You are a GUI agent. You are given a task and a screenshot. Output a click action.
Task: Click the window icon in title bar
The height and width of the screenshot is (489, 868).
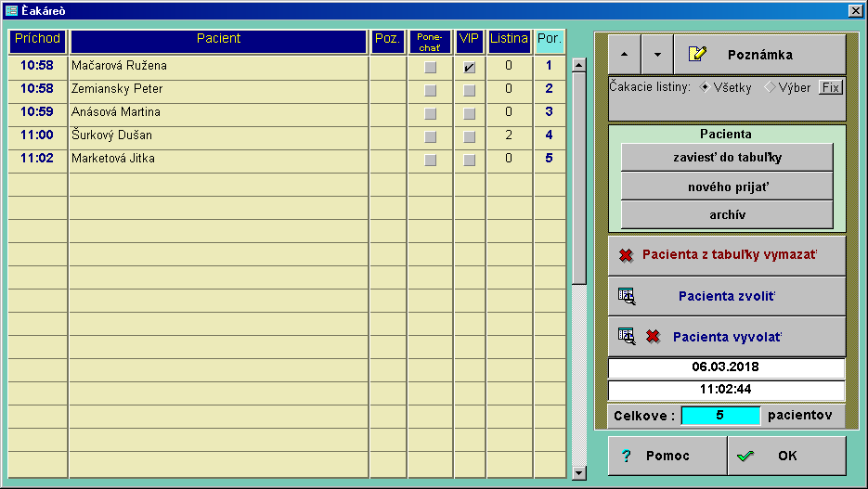(x=11, y=10)
